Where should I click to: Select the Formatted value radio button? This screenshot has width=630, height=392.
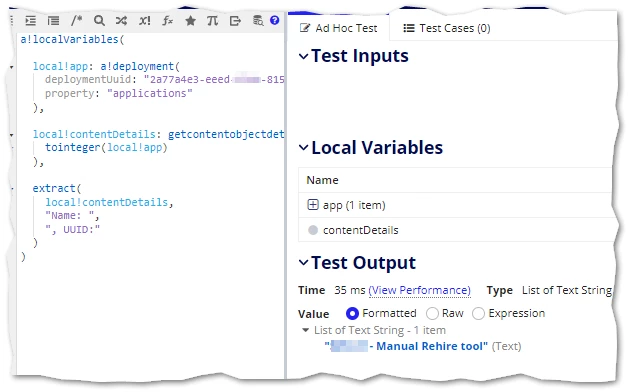352,313
